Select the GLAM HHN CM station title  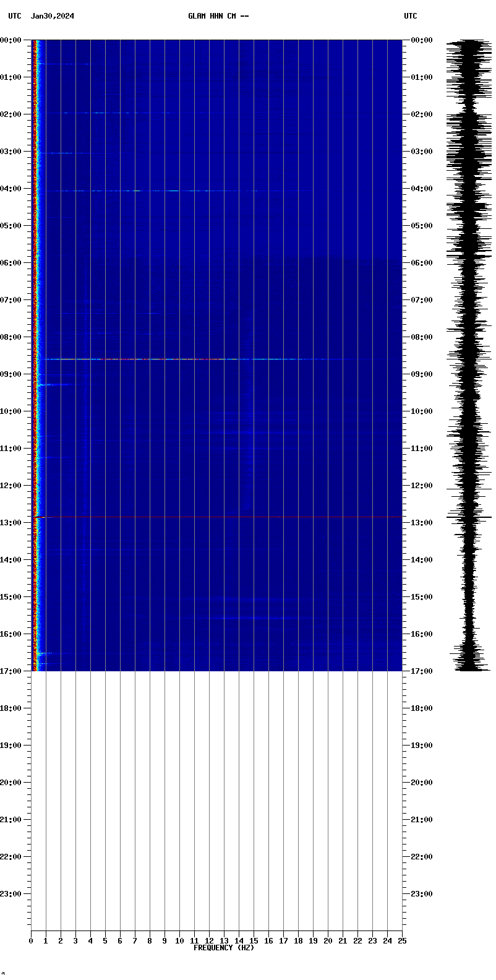218,16
